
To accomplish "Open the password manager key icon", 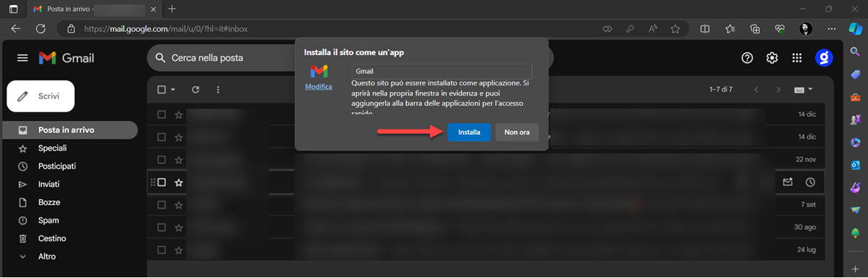I will click(629, 29).
